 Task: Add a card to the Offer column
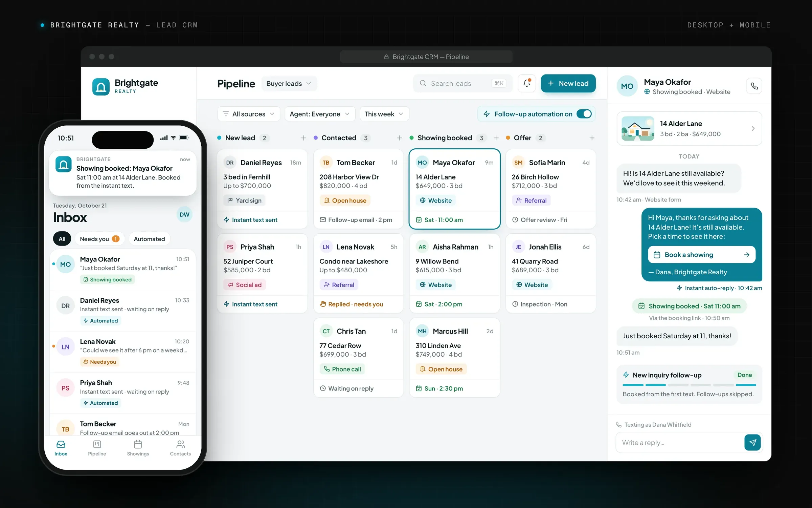(x=592, y=138)
